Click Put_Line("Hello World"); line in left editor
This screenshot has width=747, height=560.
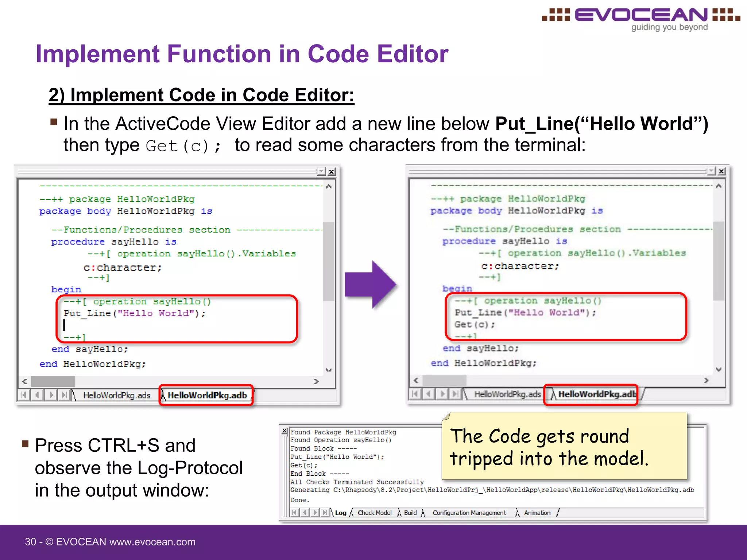(x=135, y=314)
